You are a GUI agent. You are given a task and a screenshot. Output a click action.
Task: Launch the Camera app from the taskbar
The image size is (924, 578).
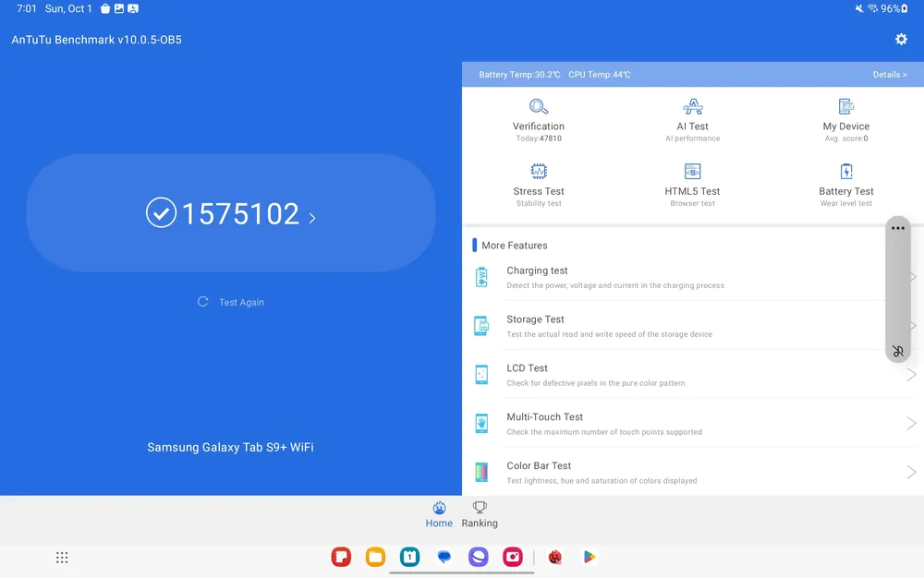coord(513,557)
